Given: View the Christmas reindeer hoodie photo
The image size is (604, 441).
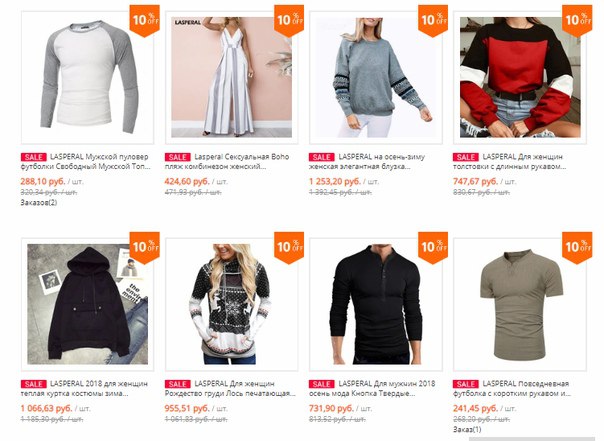Looking at the screenshot, I should 232,304.
